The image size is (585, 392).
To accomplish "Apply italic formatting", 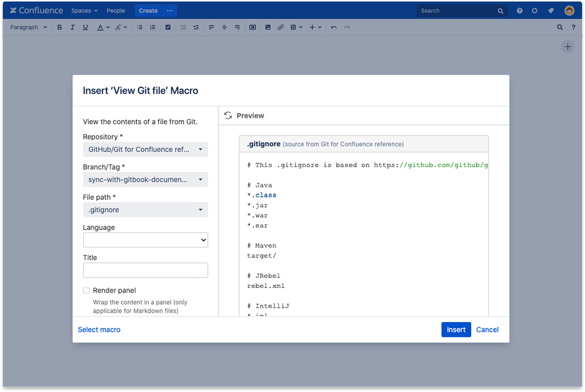I will pyautogui.click(x=72, y=27).
